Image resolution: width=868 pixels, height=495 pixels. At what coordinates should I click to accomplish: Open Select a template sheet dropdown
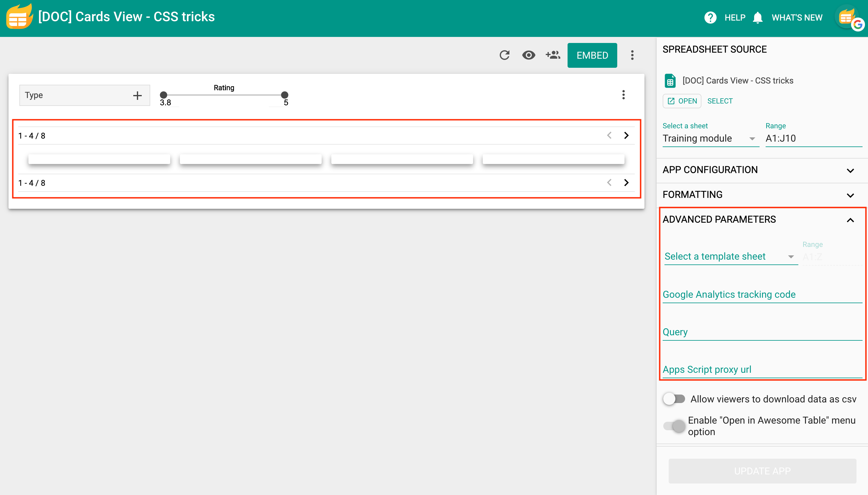pos(731,256)
